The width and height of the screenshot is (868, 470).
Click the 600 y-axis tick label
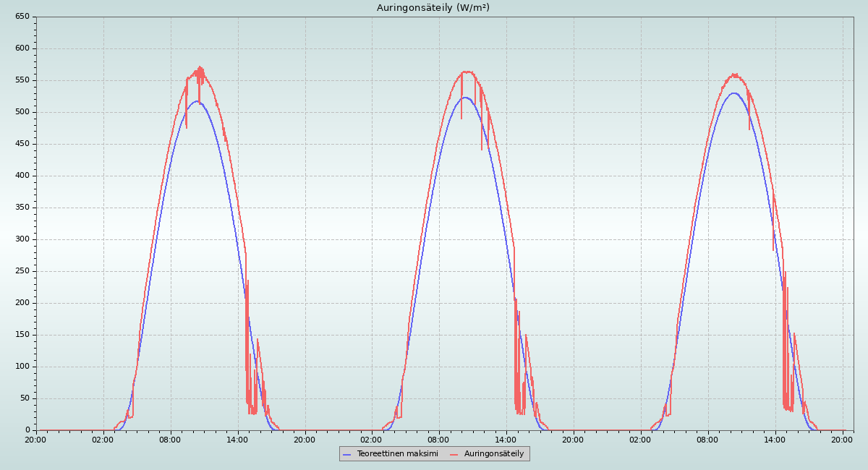click(x=22, y=48)
